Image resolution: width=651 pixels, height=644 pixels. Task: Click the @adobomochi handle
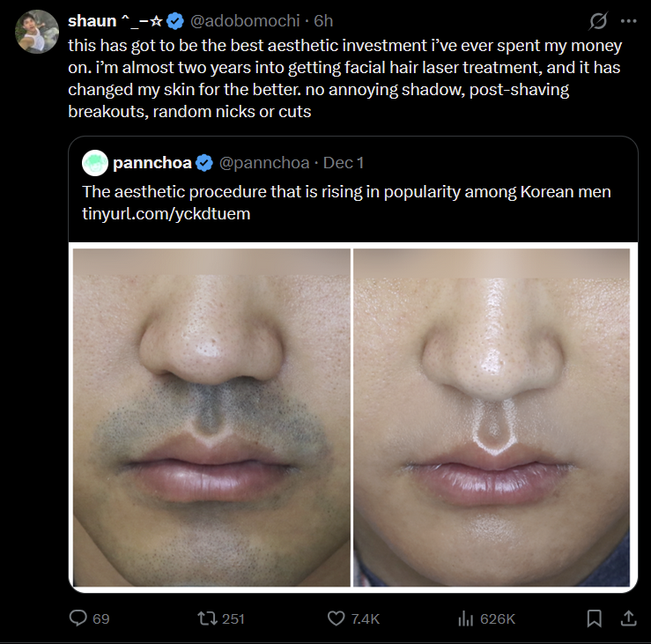[241, 20]
